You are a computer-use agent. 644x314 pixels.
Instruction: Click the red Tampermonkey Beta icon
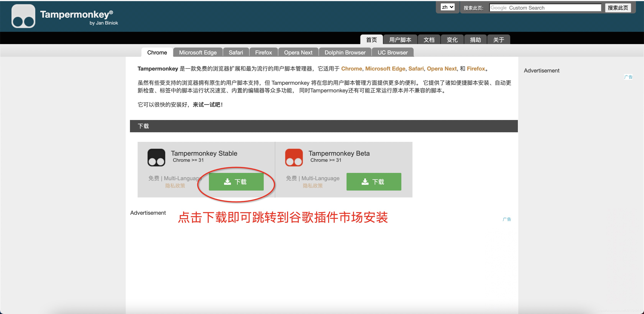coord(294,158)
